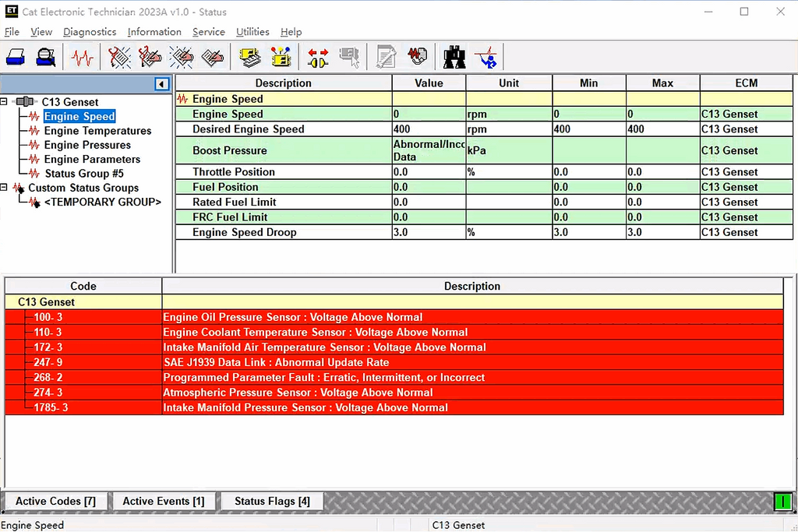Open Logged Event Codes notepad-with-pen icon
Screen dimensions: 798x532
212,57
